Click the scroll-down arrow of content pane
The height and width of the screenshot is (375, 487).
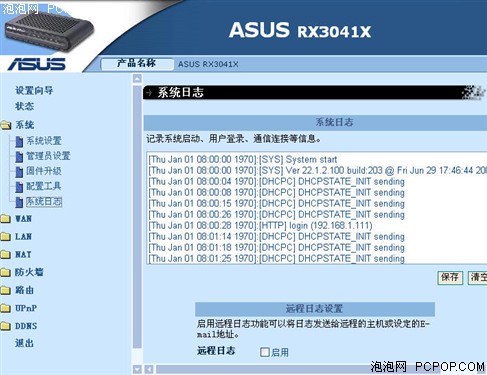137,369
